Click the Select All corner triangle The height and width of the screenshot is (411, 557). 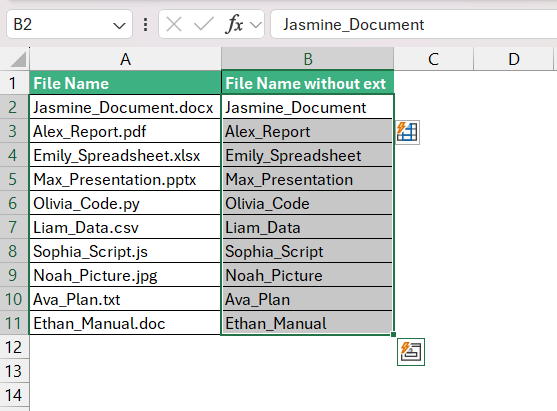(18, 59)
